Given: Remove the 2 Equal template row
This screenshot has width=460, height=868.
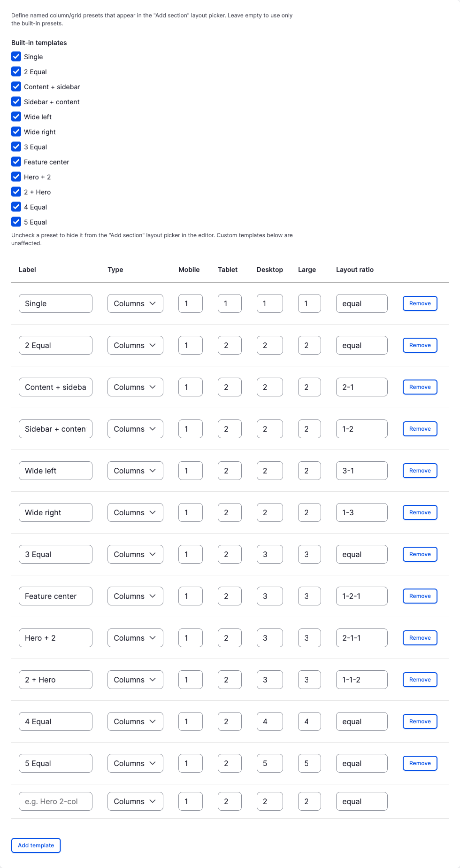Looking at the screenshot, I should pyautogui.click(x=420, y=345).
